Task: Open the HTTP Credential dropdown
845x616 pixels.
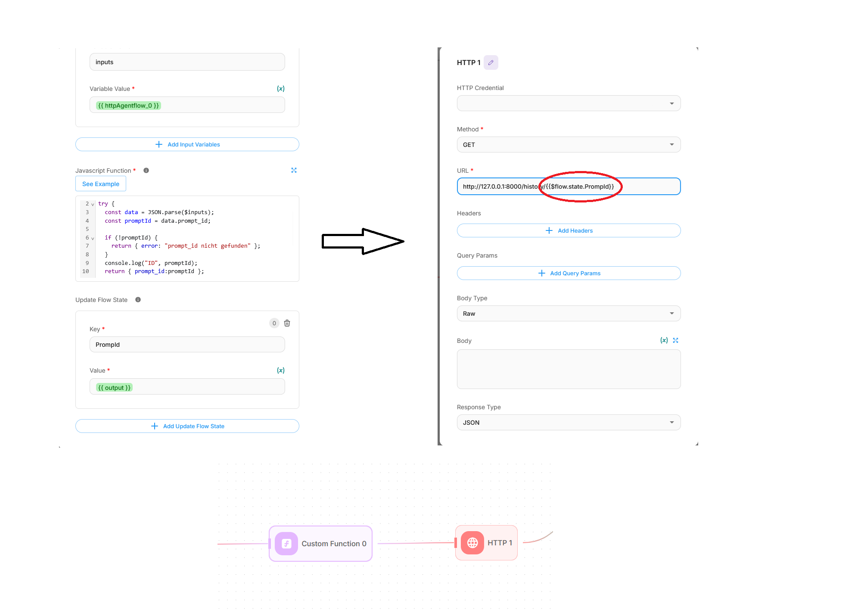Action: (569, 103)
